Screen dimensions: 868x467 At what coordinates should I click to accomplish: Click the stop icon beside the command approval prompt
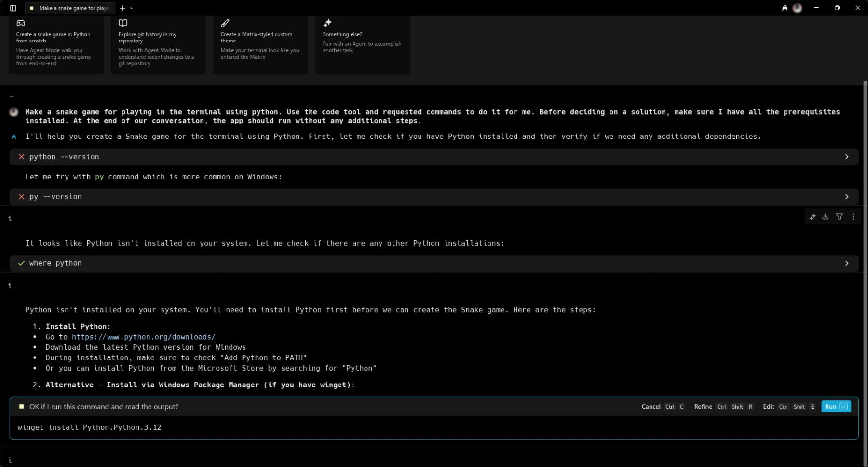[21, 407]
